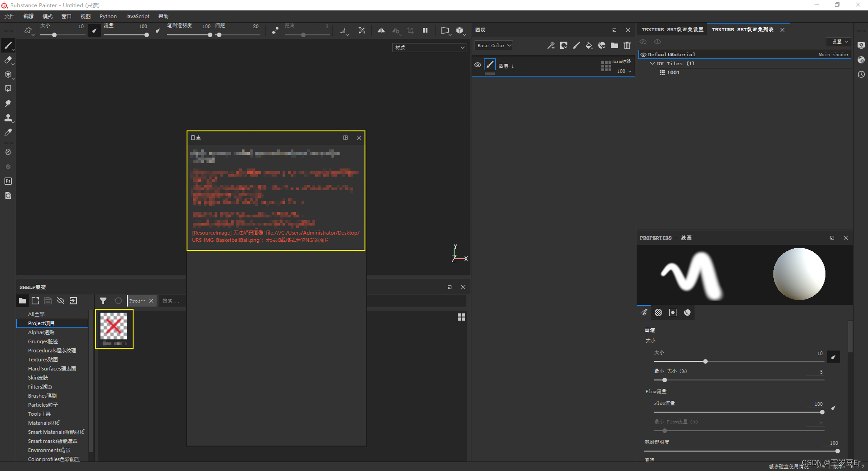
Task: Add a fill layer in the layers panel
Action: (589, 45)
